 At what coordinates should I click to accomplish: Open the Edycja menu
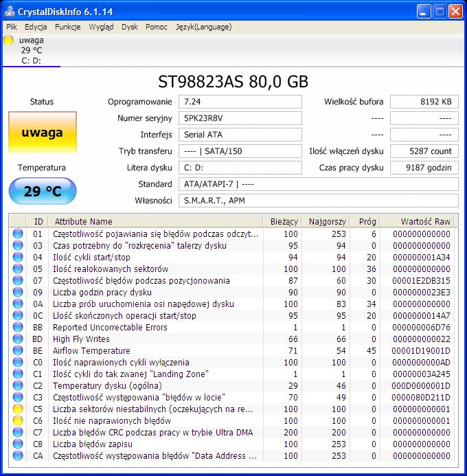36,27
